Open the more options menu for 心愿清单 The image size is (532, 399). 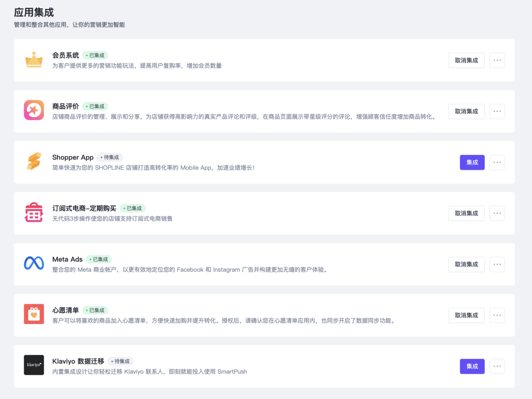tap(497, 315)
